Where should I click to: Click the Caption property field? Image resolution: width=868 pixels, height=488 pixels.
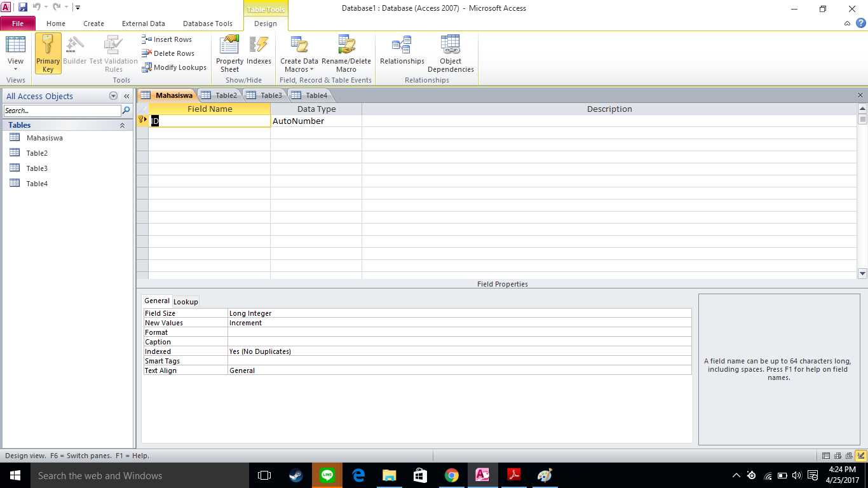pyautogui.click(x=459, y=342)
